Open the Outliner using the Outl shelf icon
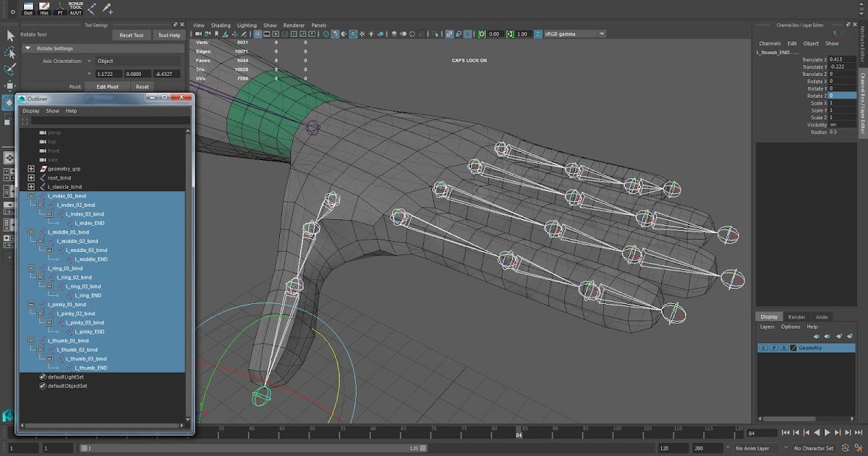The image size is (868, 456). coord(27,8)
